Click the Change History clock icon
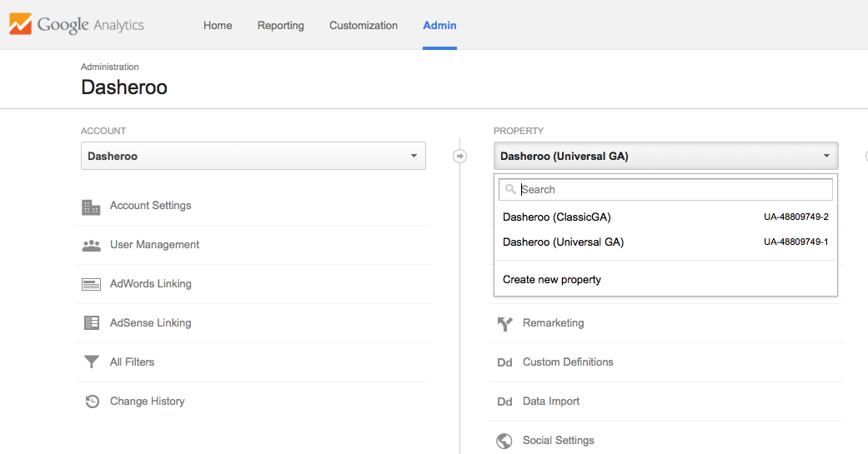Screen dimensions: 868x454 (x=92, y=402)
